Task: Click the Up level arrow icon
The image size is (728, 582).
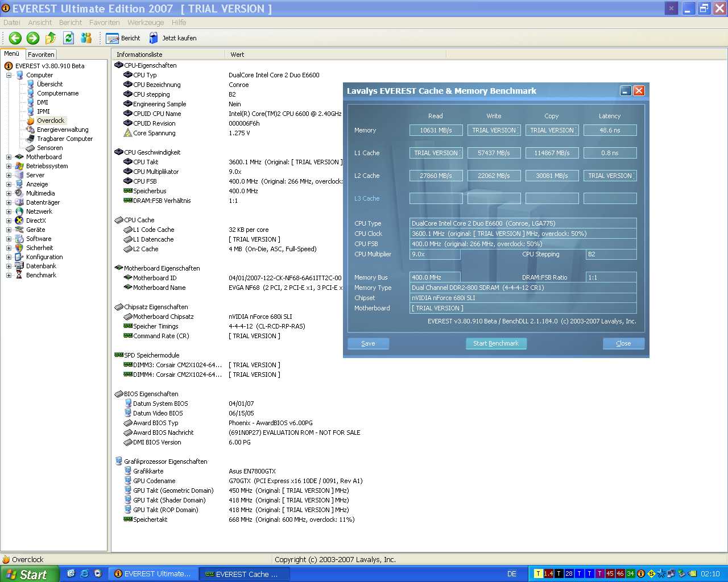Action: pyautogui.click(x=51, y=38)
